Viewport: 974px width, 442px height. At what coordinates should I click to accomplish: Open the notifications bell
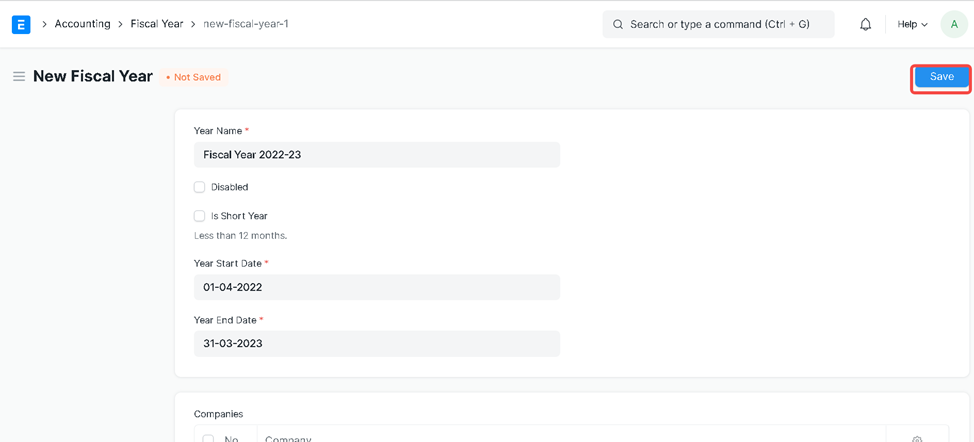point(865,24)
